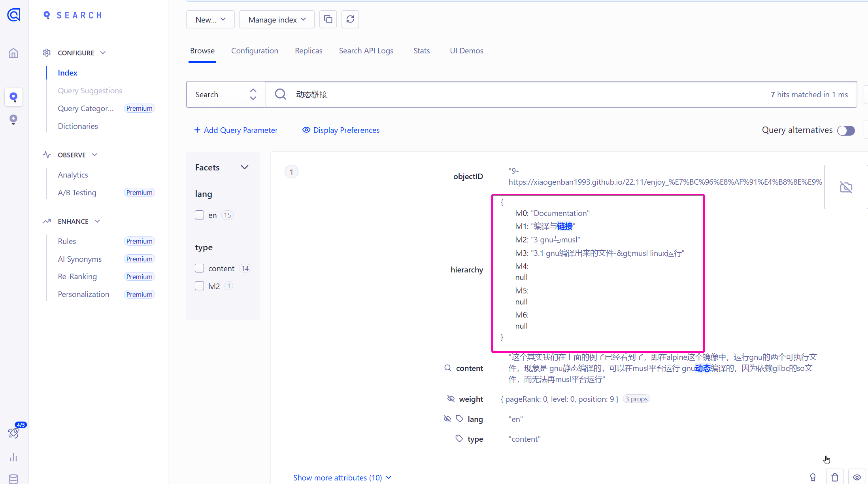Viewport: 868px width, 484px height.
Task: Click the magnifier icon in search box
Action: click(281, 94)
